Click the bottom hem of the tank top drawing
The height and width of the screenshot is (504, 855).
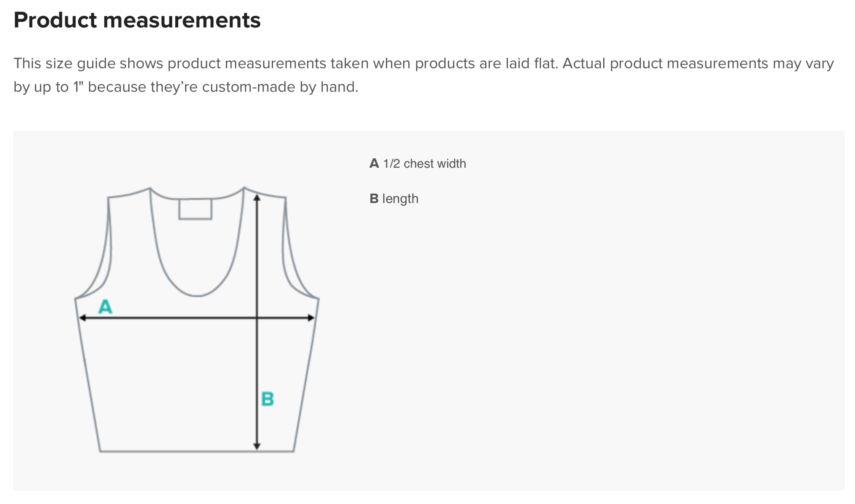point(197,451)
